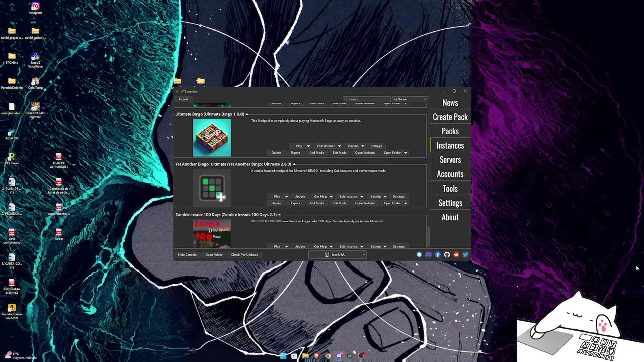Open the PortableDolphin desktop folder
The image size is (644, 362).
point(12,83)
